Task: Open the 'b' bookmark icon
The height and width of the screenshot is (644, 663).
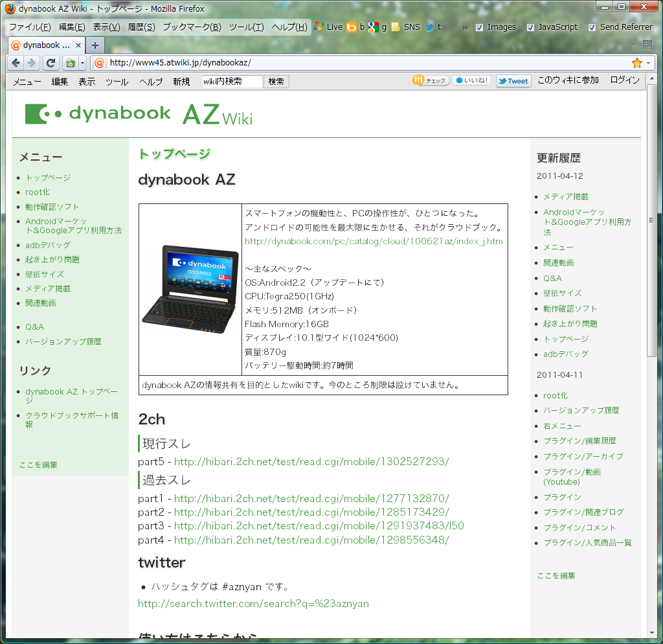Action: (356, 27)
